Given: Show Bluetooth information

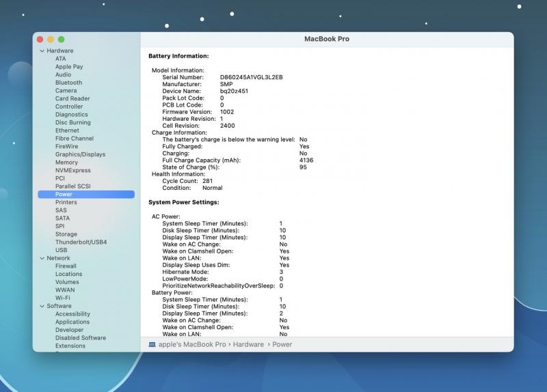Looking at the screenshot, I should click(x=69, y=83).
